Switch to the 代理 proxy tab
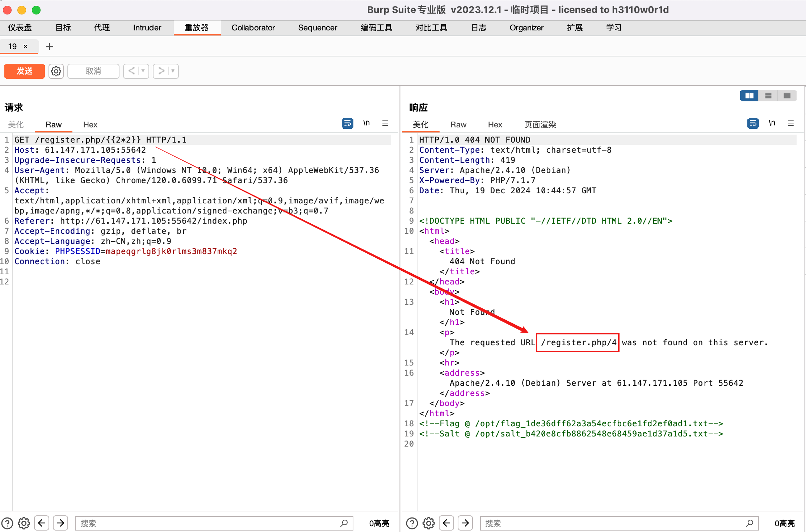This screenshot has width=806, height=532. (x=102, y=28)
